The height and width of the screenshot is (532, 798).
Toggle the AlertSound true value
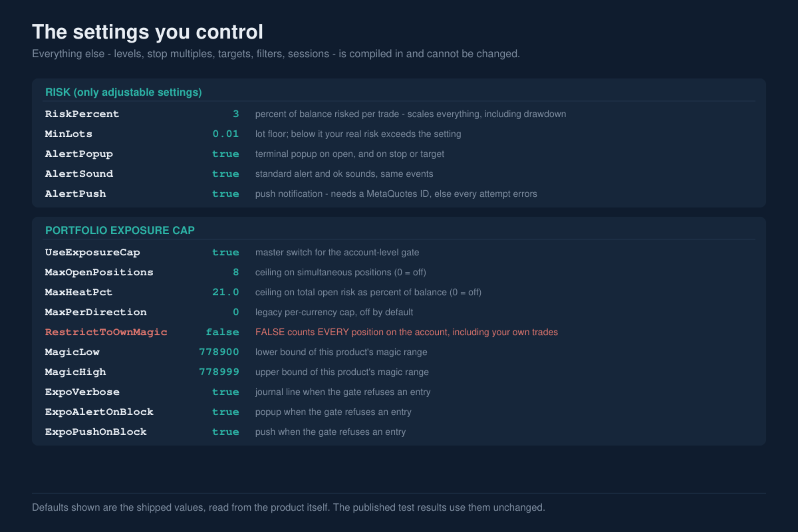(x=225, y=174)
